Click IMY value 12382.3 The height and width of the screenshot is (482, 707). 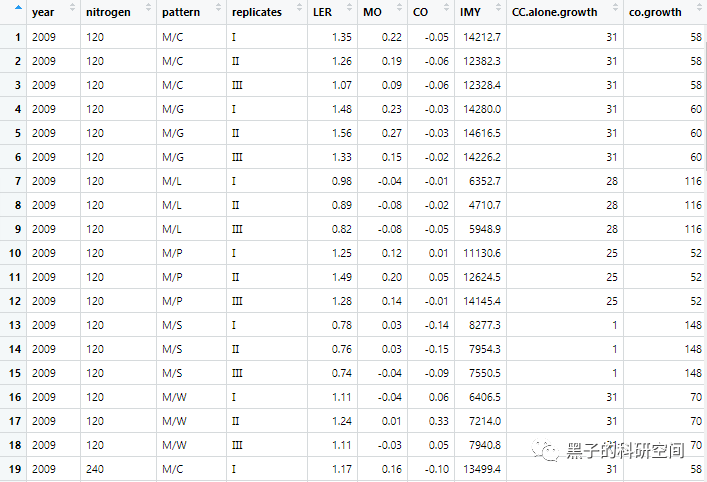482,61
